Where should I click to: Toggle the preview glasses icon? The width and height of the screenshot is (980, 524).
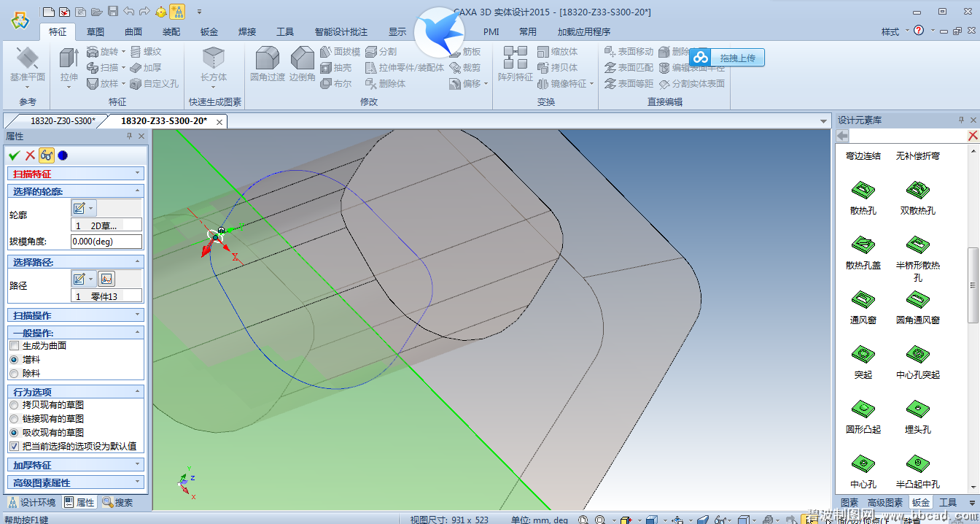(x=46, y=155)
